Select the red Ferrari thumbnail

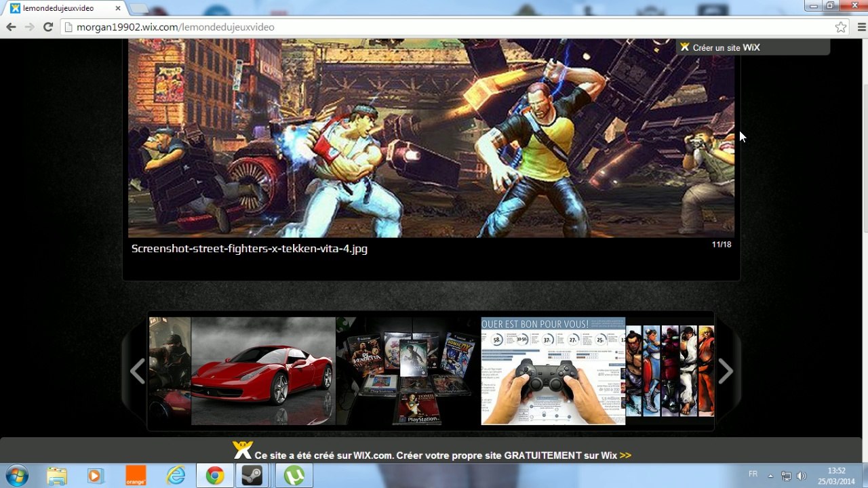[263, 371]
